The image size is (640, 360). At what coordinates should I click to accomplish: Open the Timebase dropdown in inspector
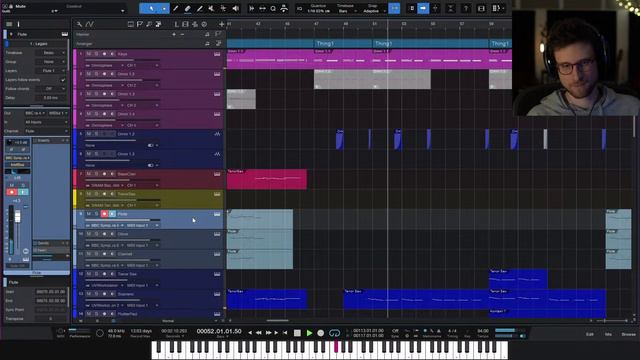click(x=51, y=53)
